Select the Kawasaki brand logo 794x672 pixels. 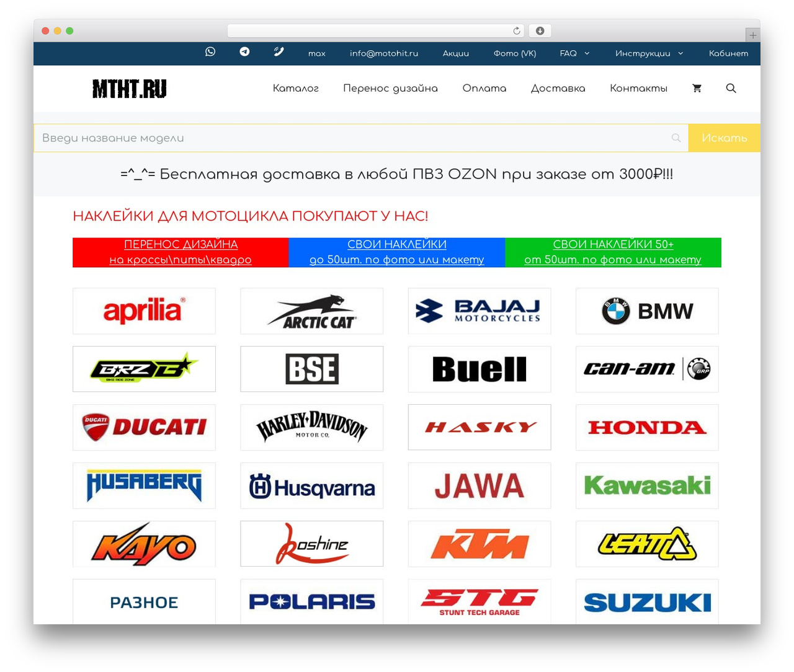point(647,486)
